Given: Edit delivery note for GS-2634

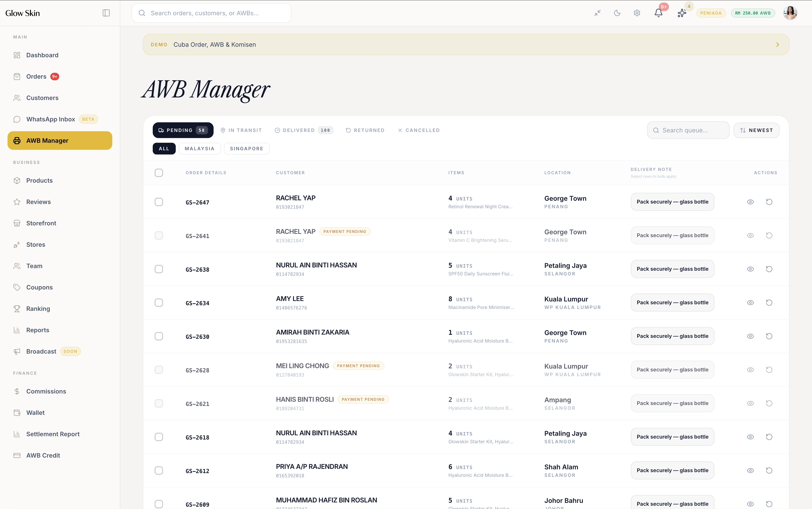Looking at the screenshot, I should click(673, 303).
